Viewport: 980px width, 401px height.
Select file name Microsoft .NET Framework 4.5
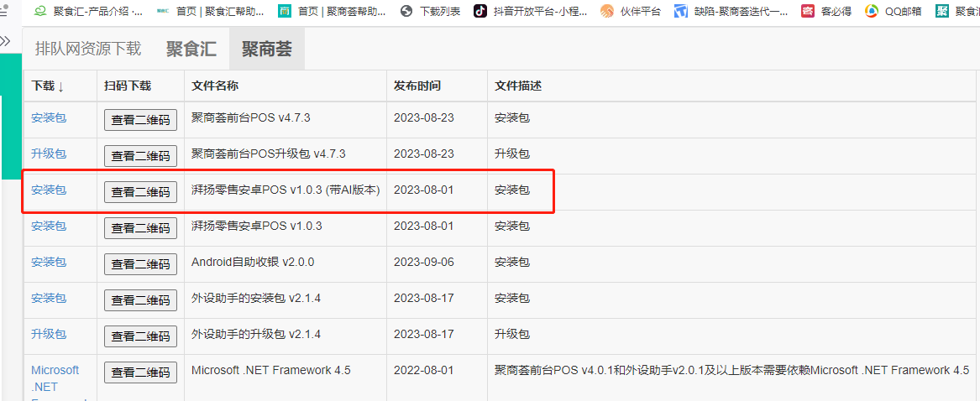[x=270, y=371]
